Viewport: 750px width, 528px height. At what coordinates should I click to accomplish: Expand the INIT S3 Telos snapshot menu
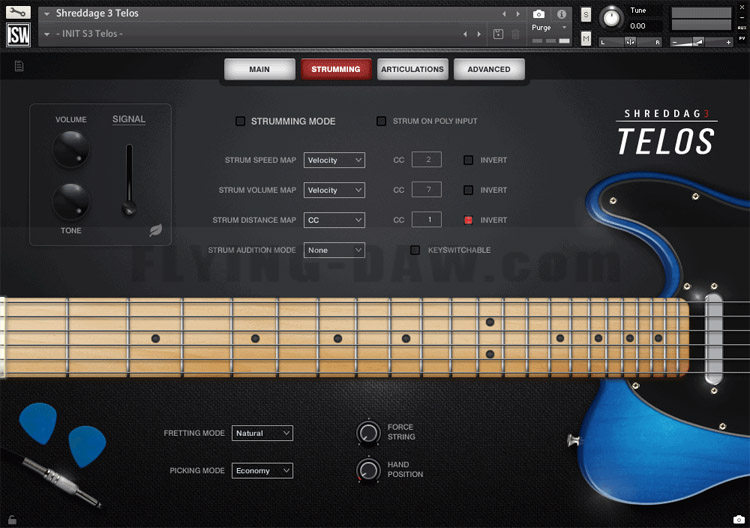[47, 34]
